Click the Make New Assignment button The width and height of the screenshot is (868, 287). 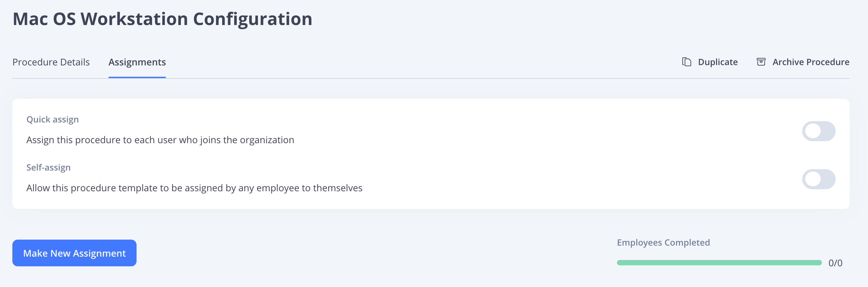click(74, 253)
